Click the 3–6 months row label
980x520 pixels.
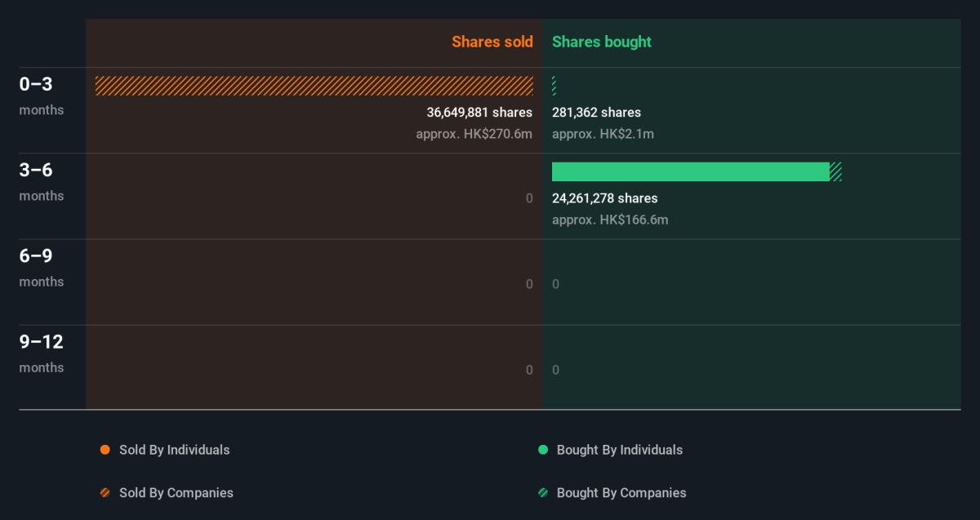[x=42, y=180]
